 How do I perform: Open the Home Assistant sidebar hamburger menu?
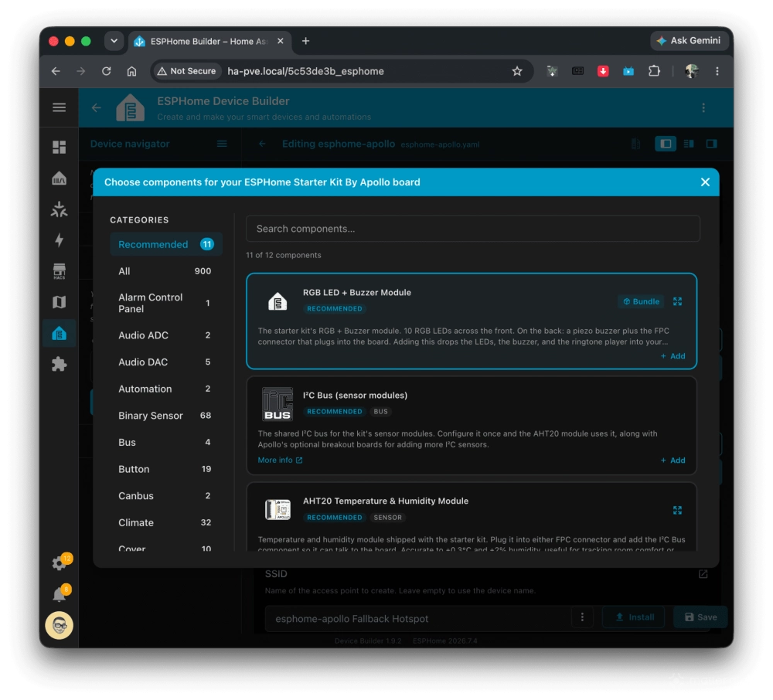tap(60, 107)
